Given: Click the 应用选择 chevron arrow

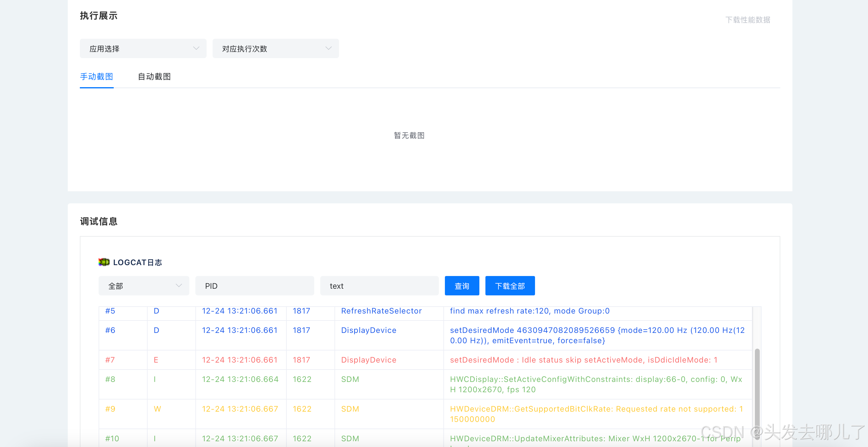Looking at the screenshot, I should pos(196,48).
